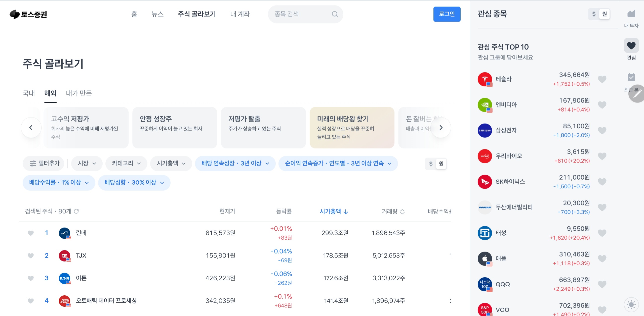Image resolution: width=644 pixels, height=316 pixels.
Task: Refresh the searched stocks list
Action: click(76, 211)
